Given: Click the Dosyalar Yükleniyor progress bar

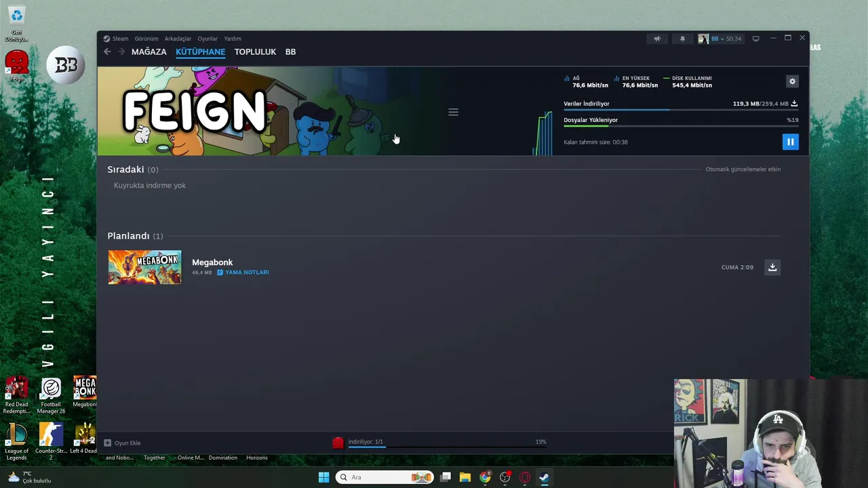Looking at the screenshot, I should [x=680, y=126].
